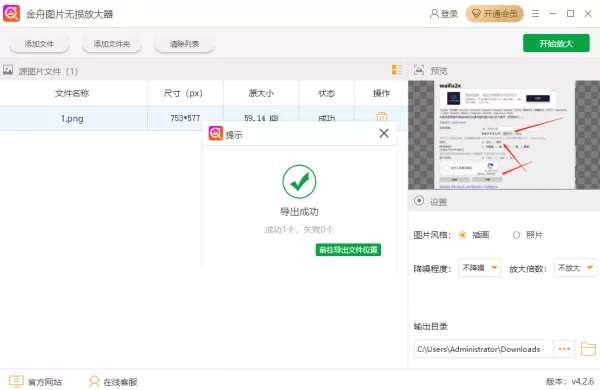Click the 清除列表 button

tap(184, 44)
